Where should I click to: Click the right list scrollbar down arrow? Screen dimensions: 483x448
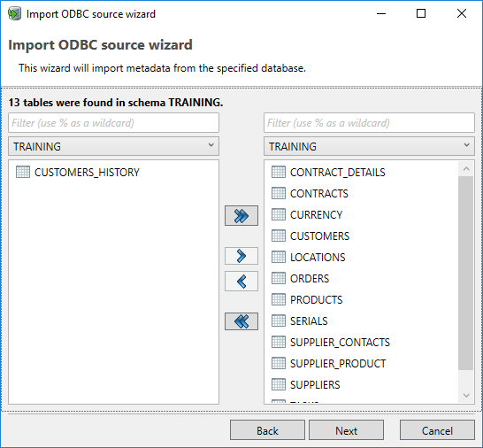tap(466, 395)
